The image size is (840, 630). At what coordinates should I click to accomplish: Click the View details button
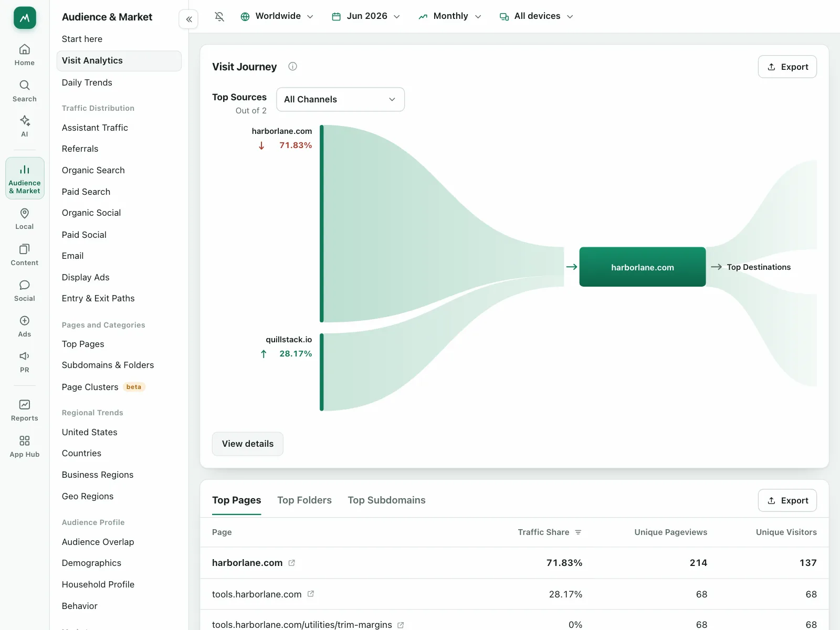click(248, 444)
